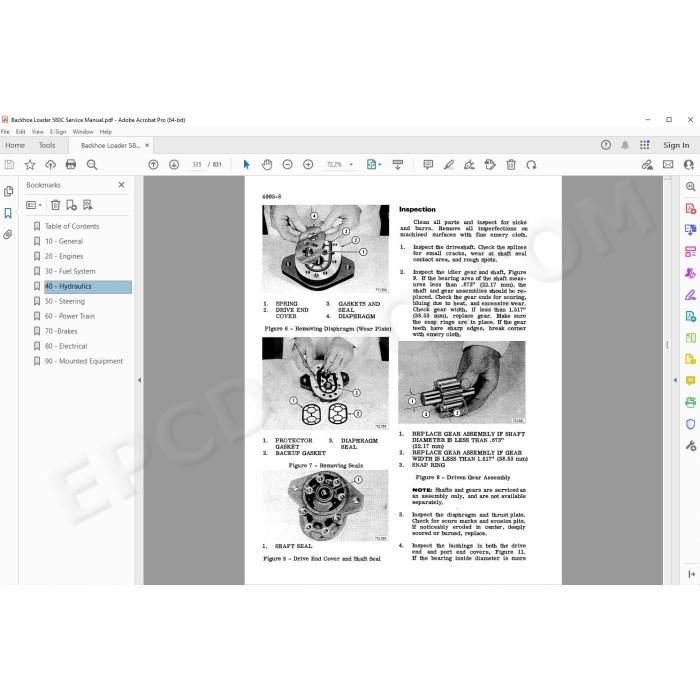Select the Backhoe Loader document tab

coord(110,146)
